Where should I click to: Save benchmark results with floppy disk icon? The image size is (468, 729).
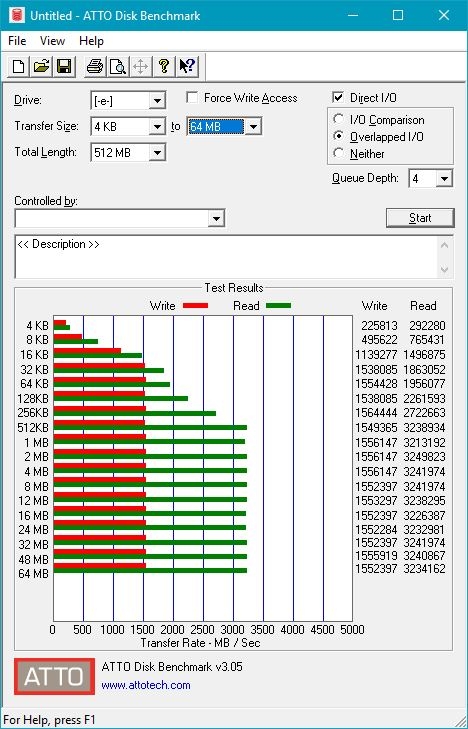point(64,66)
